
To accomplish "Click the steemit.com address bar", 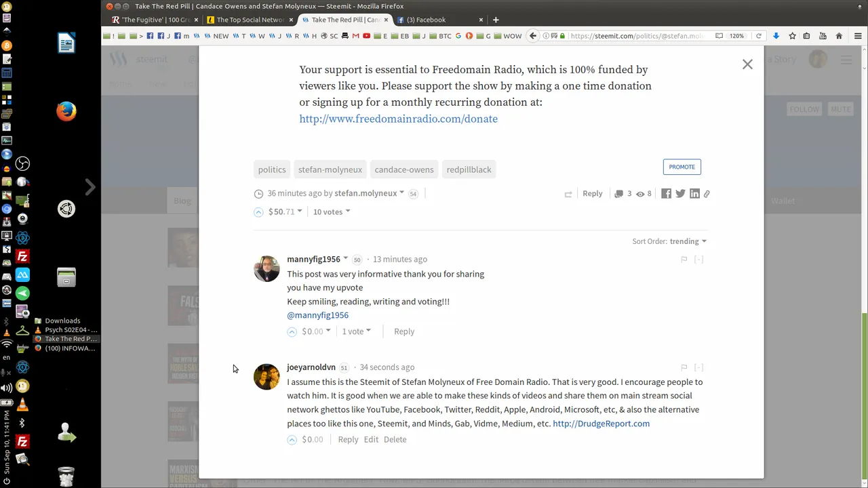I will [636, 36].
